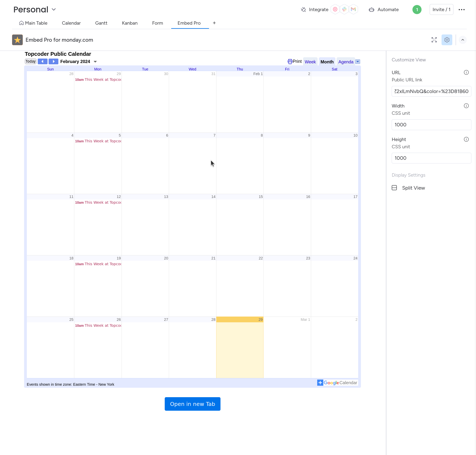
Task: Click the Height CSS unit input field
Action: (431, 158)
